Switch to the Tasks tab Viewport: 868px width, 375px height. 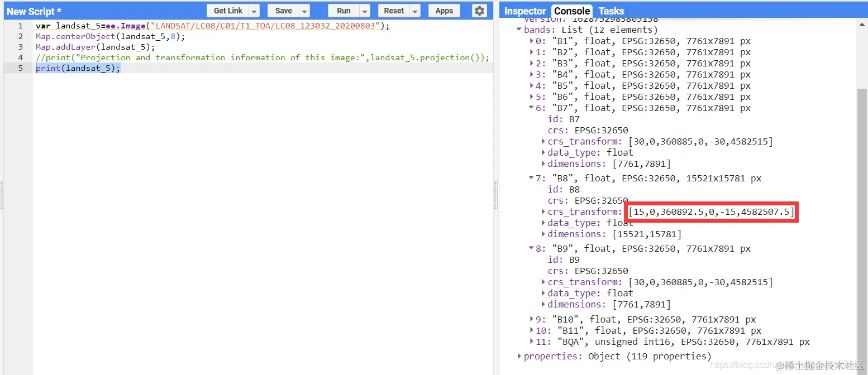(x=611, y=11)
